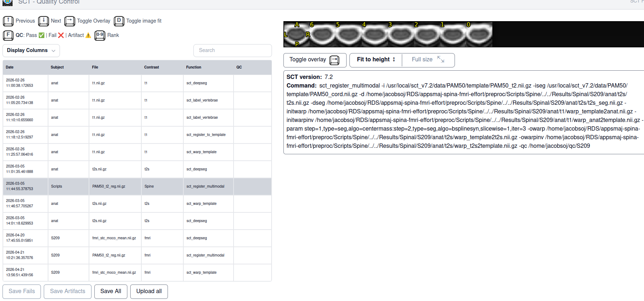
Task: Sort table by Date column header
Action: (x=10, y=67)
